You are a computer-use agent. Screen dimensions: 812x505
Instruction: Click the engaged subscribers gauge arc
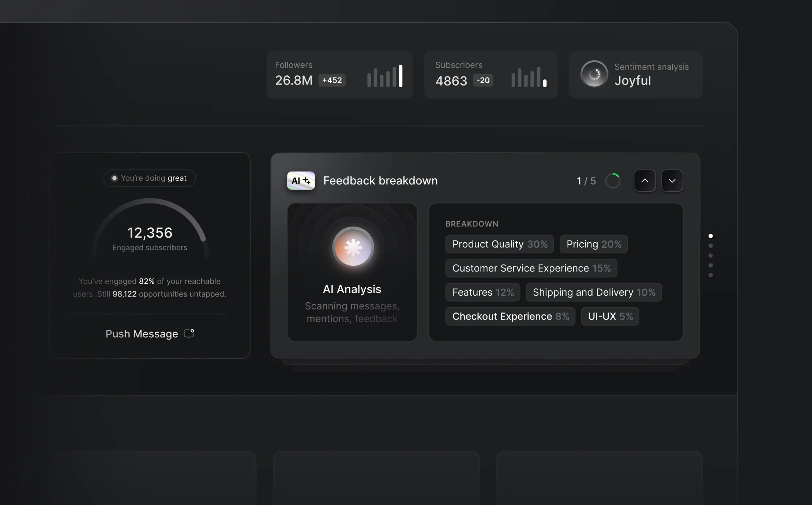pyautogui.click(x=150, y=227)
